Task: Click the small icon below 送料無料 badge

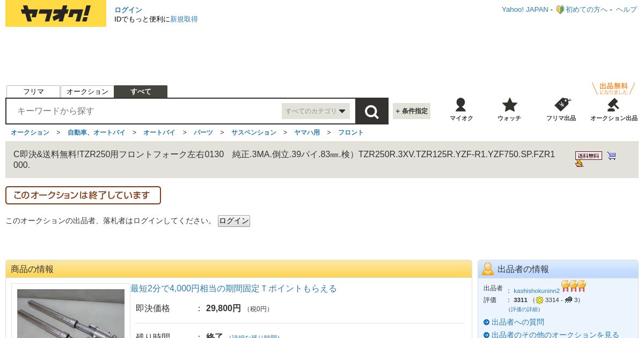Action: point(579,164)
